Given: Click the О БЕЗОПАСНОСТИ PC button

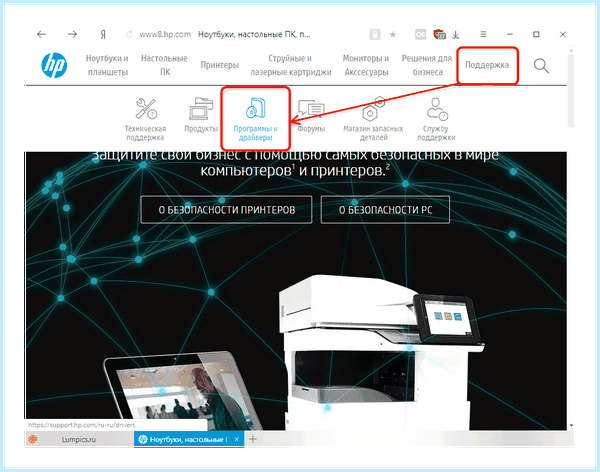Looking at the screenshot, I should tap(385, 210).
